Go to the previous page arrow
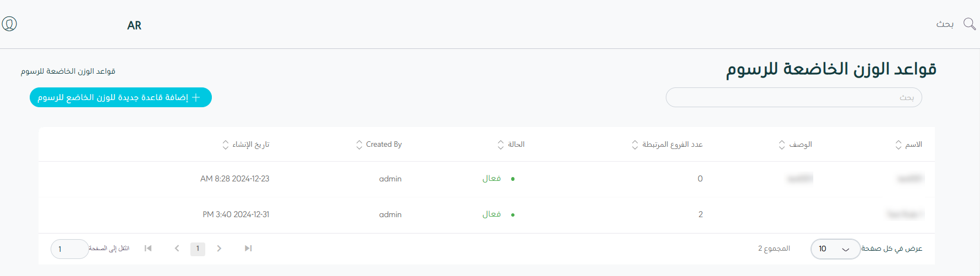The image size is (980, 276). 177,249
